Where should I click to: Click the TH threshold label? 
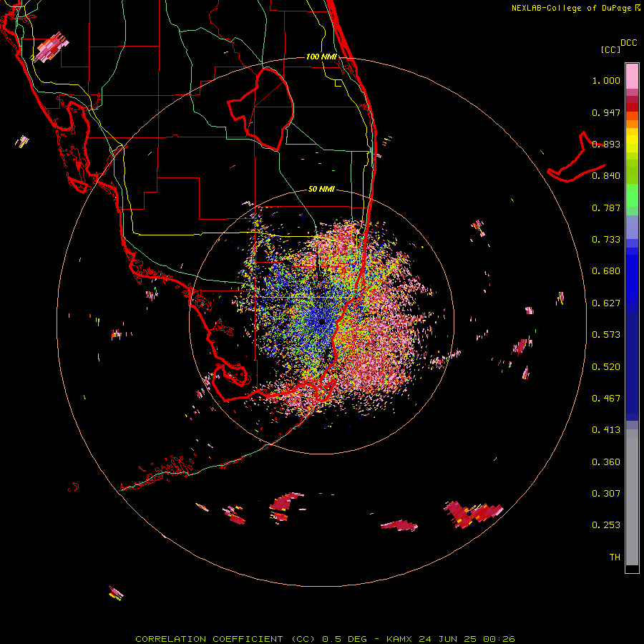(615, 557)
